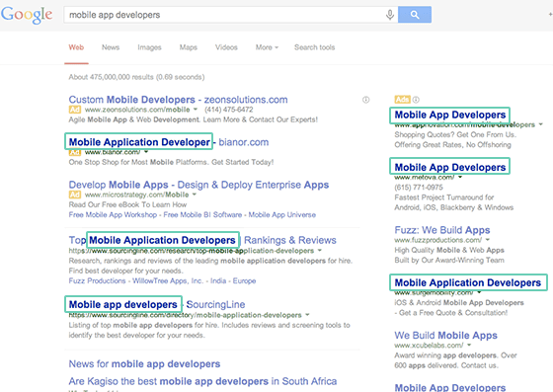Open 'We Build Mobile Apps' ad
The image size is (553, 392).
click(x=445, y=336)
